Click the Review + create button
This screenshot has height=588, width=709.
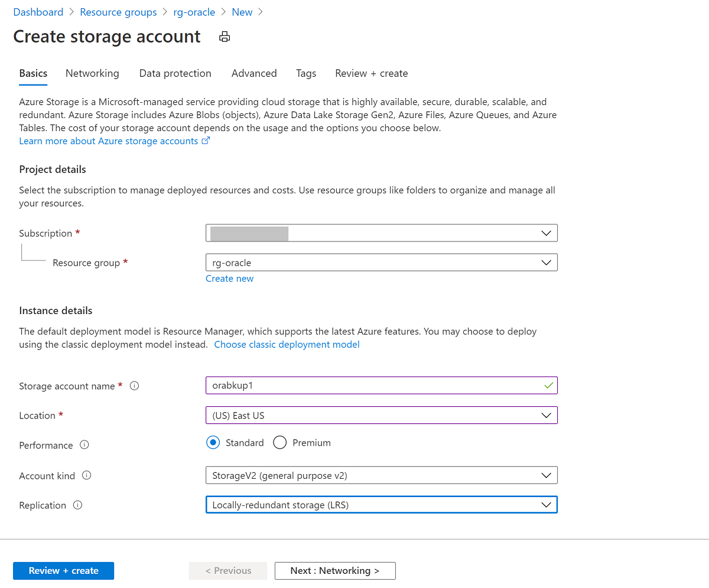point(63,571)
